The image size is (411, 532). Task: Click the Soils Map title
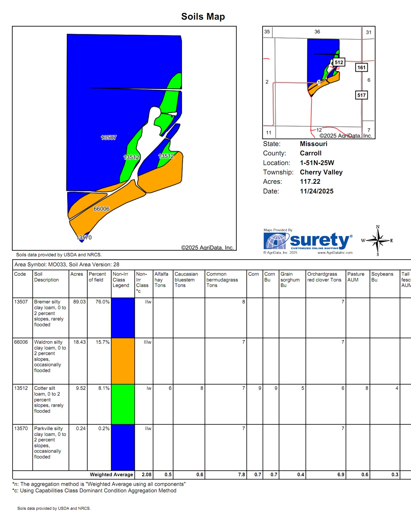coord(203,16)
